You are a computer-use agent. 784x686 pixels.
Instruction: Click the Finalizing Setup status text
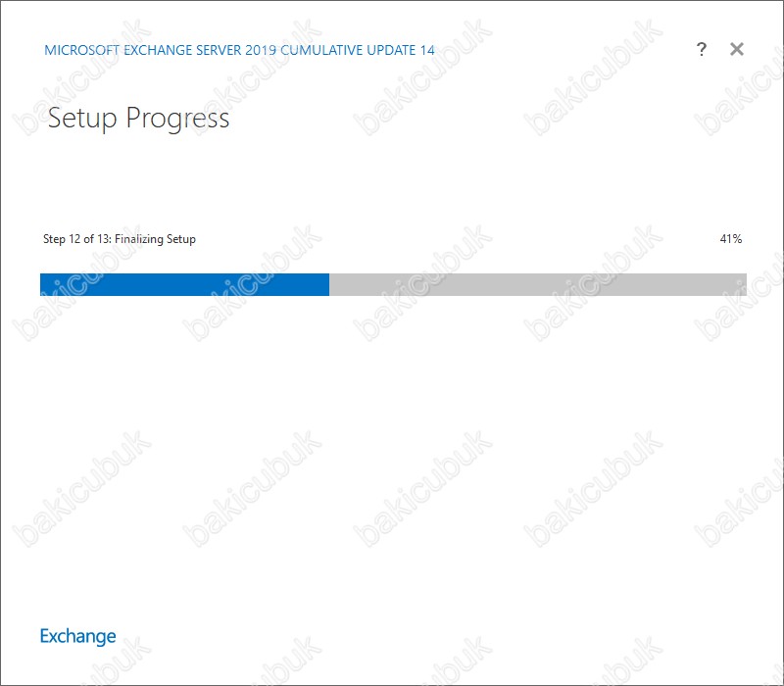[155, 239]
